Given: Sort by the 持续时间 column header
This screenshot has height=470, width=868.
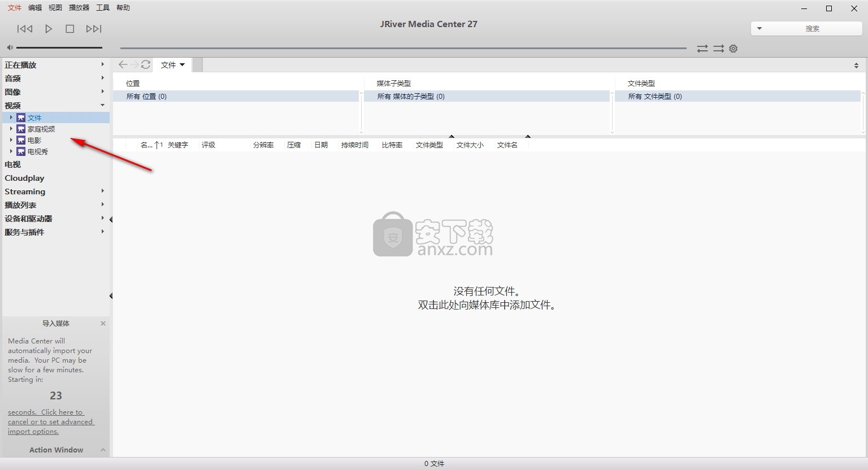Looking at the screenshot, I should coord(355,145).
